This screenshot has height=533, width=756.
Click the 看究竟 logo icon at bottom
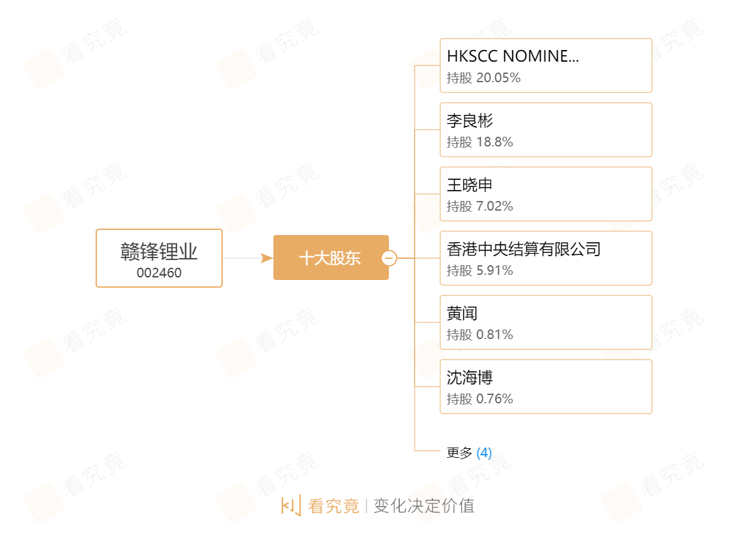click(x=291, y=505)
